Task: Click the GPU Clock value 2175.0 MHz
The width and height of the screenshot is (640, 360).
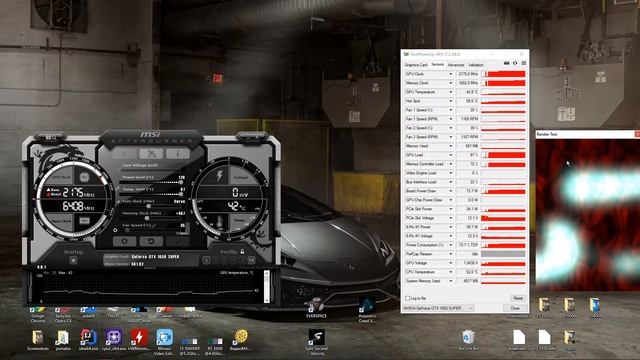Action: click(x=467, y=74)
